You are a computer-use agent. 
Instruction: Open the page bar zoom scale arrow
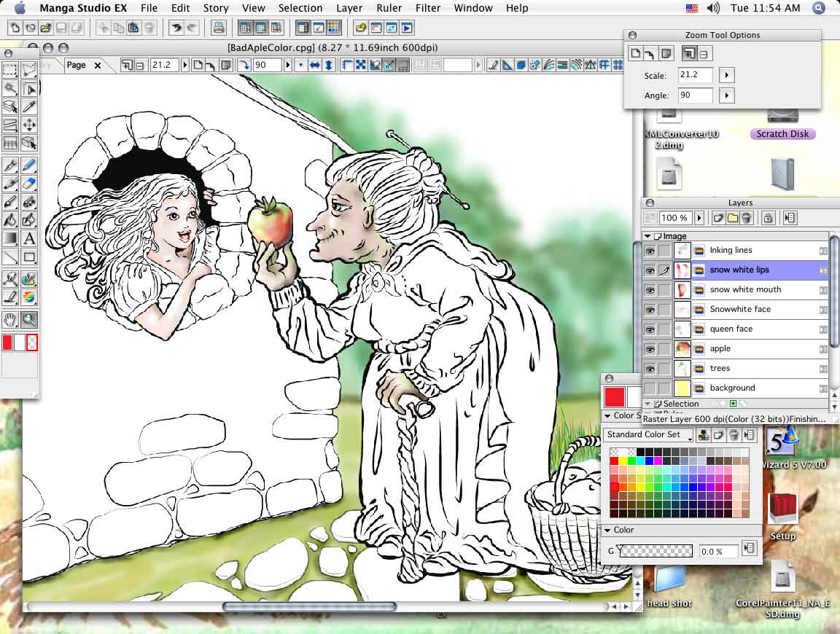(184, 66)
